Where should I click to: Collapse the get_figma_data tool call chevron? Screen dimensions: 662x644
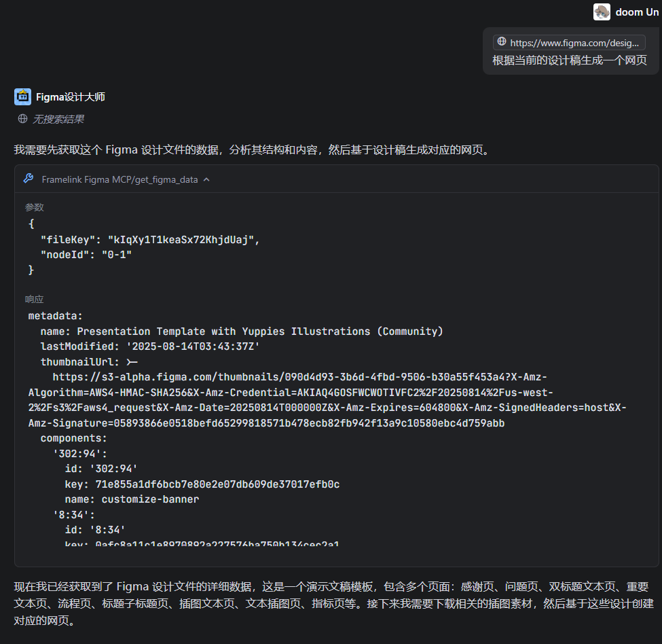coord(206,179)
